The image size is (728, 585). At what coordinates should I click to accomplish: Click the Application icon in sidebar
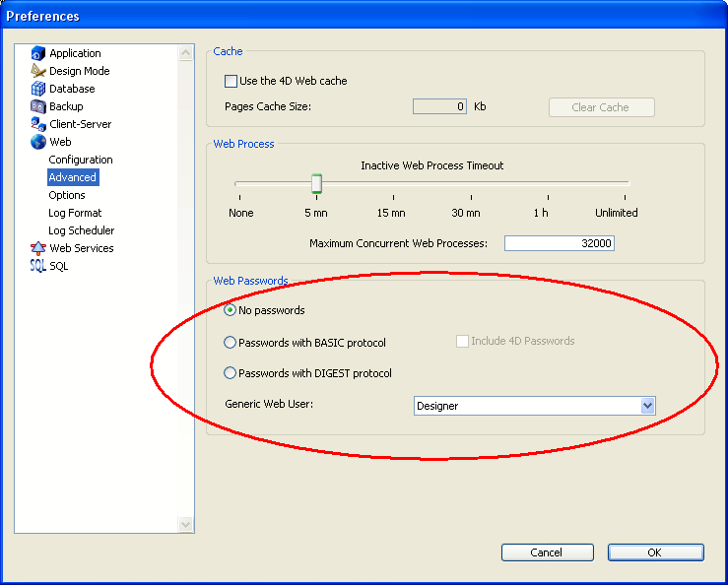click(x=38, y=53)
